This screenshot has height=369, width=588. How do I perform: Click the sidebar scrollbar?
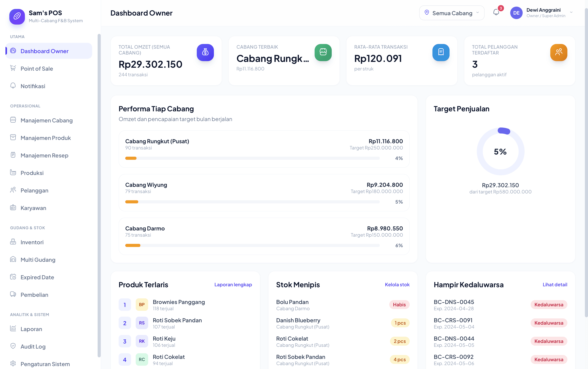[x=99, y=195]
